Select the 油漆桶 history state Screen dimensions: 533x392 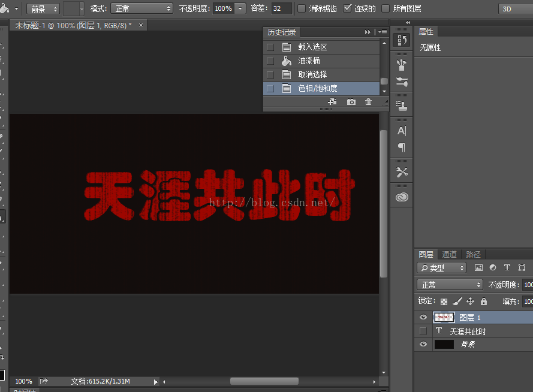point(321,61)
